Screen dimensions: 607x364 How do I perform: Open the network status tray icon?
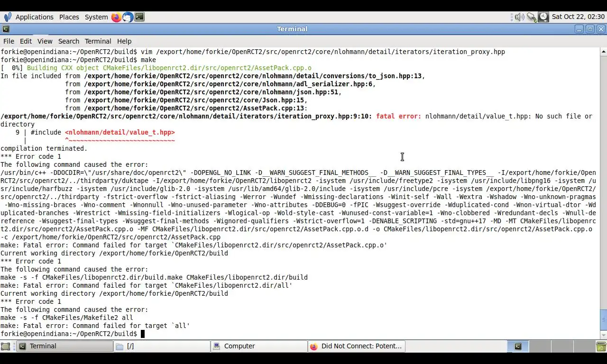coord(532,17)
